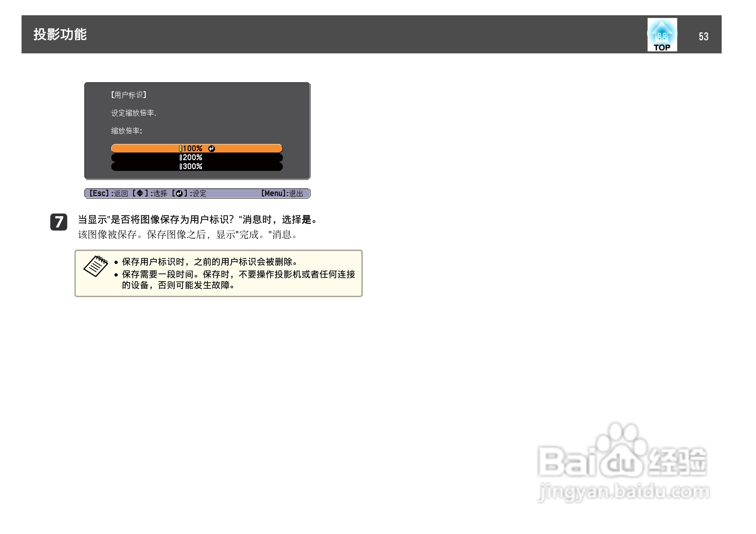Click the [Esc] 返回 key hint
Image resolution: width=756 pixels, height=534 pixels.
pyautogui.click(x=109, y=193)
